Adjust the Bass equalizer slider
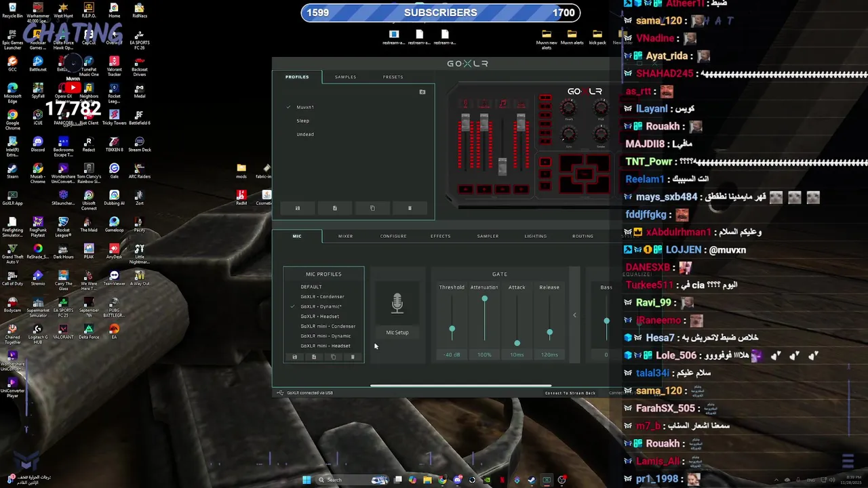This screenshot has height=488, width=868. click(606, 321)
